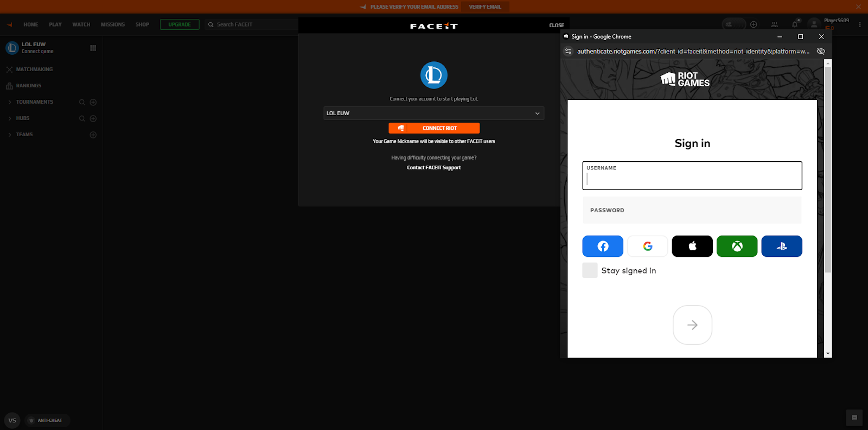This screenshot has height=430, width=868.
Task: Sign in with Xbox
Action: pyautogui.click(x=737, y=246)
